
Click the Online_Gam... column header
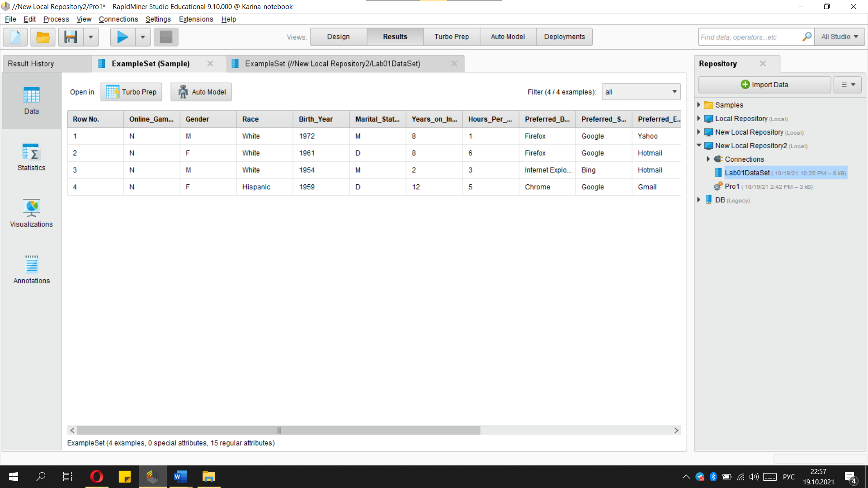tap(151, 119)
